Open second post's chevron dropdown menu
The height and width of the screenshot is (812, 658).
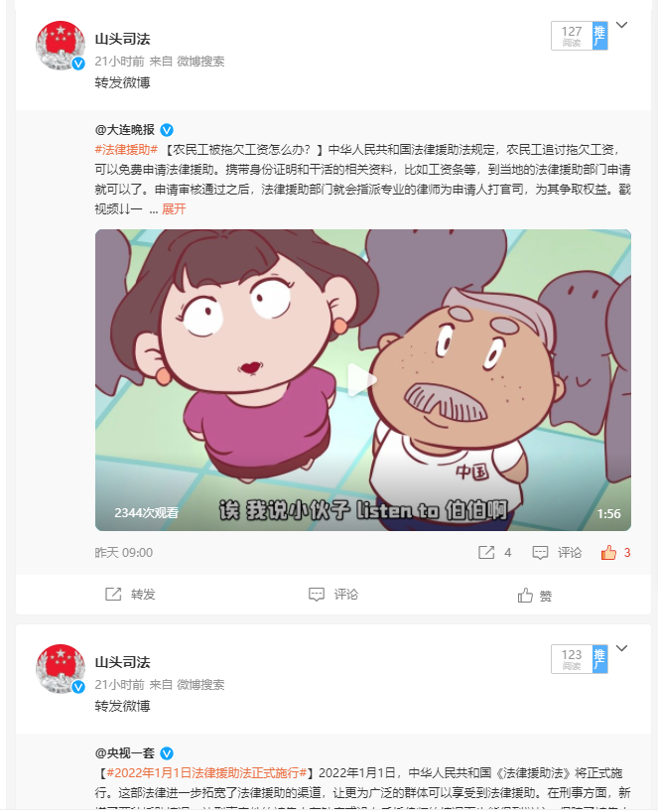(621, 648)
